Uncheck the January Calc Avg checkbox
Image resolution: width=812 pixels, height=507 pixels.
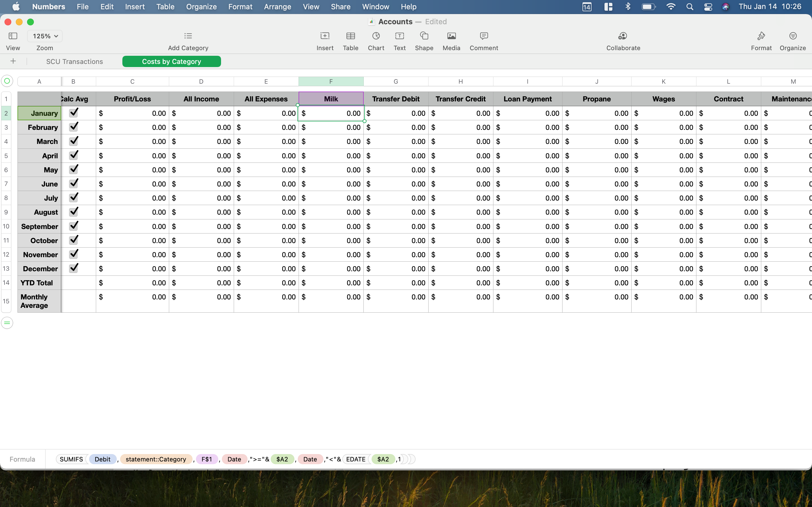click(74, 113)
